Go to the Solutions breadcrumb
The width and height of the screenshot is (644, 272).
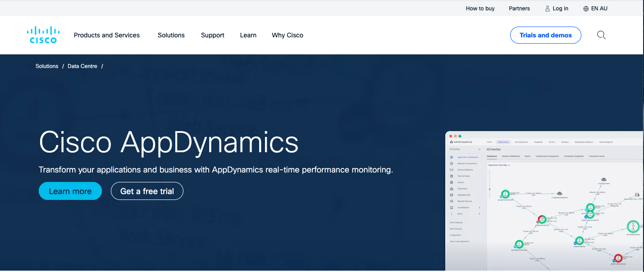[47, 66]
